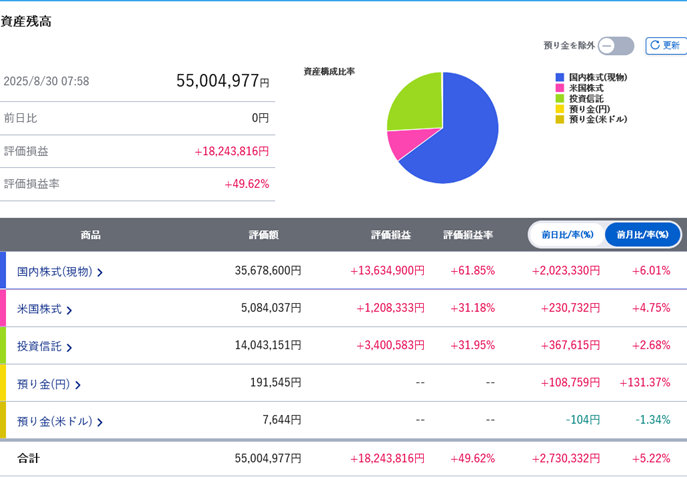Click pink 米国株式 legend swatch
The height and width of the screenshot is (477, 687).
pyautogui.click(x=560, y=88)
